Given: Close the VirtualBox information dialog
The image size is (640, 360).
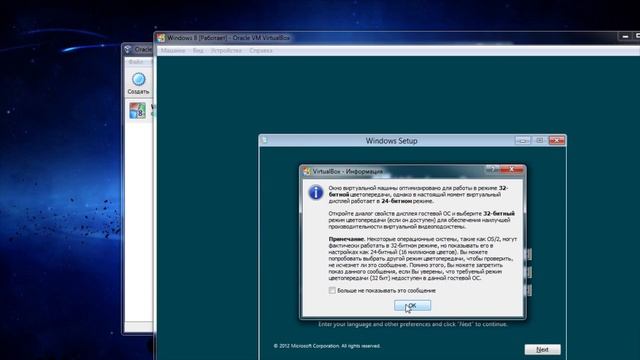Looking at the screenshot, I should (x=511, y=169).
